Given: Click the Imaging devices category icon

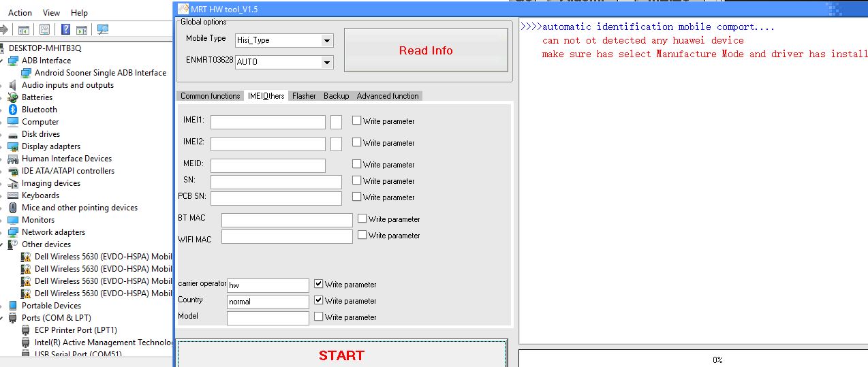Looking at the screenshot, I should (x=13, y=183).
